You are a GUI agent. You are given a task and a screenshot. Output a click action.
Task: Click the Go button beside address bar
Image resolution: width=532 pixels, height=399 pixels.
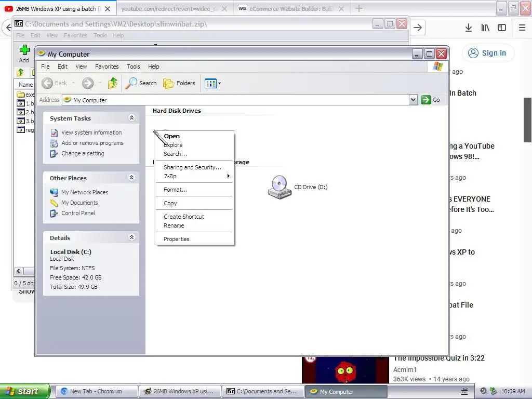431,100
